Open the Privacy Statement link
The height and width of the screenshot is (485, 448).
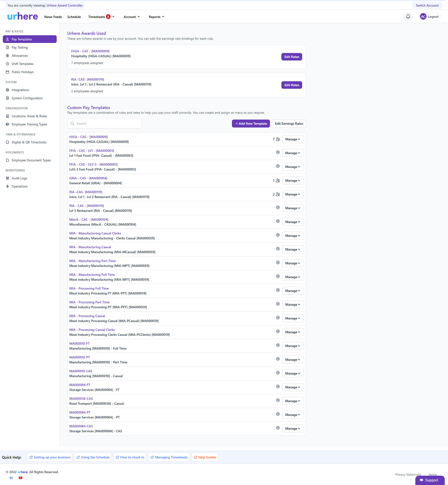(x=408, y=474)
